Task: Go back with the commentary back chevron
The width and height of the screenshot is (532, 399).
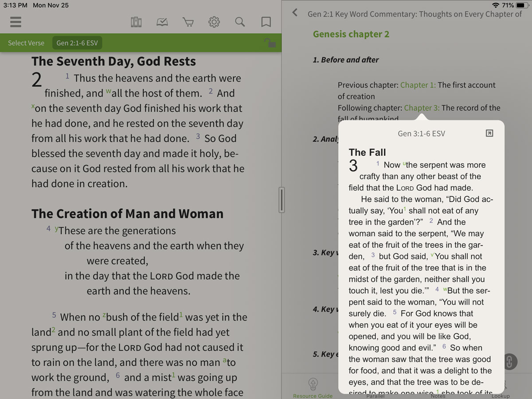Action: click(x=295, y=12)
